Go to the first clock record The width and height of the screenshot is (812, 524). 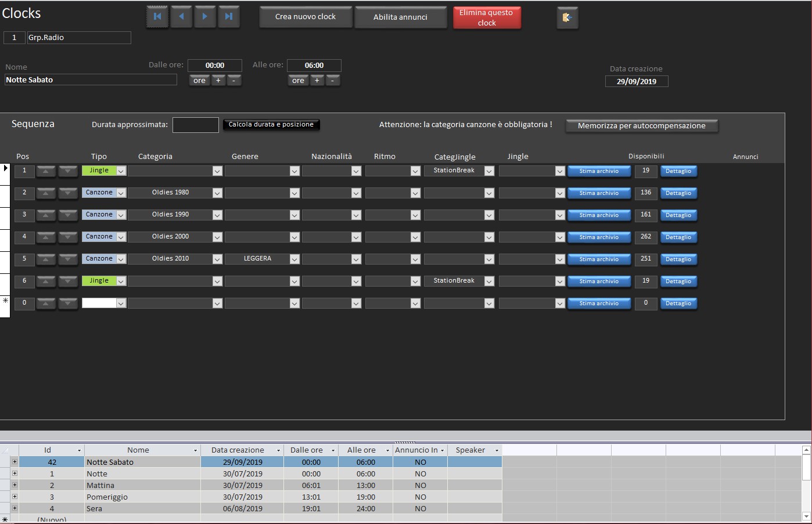[157, 17]
